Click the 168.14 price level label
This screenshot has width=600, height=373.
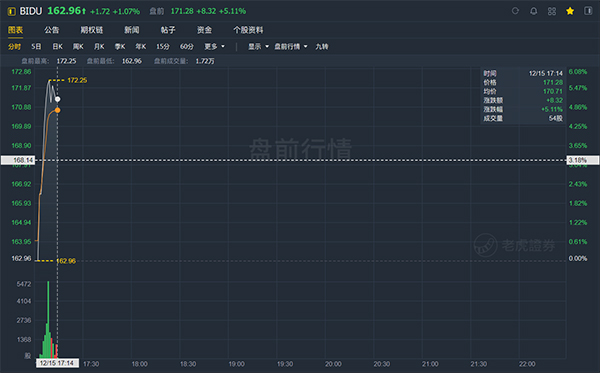point(18,160)
